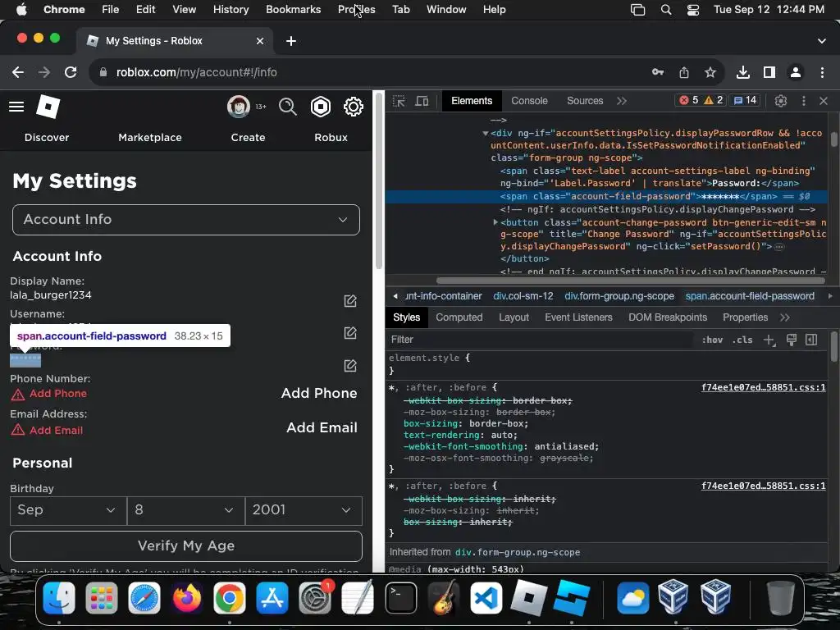Toggle .cls element classes panel
The image size is (840, 630).
pyautogui.click(x=742, y=340)
